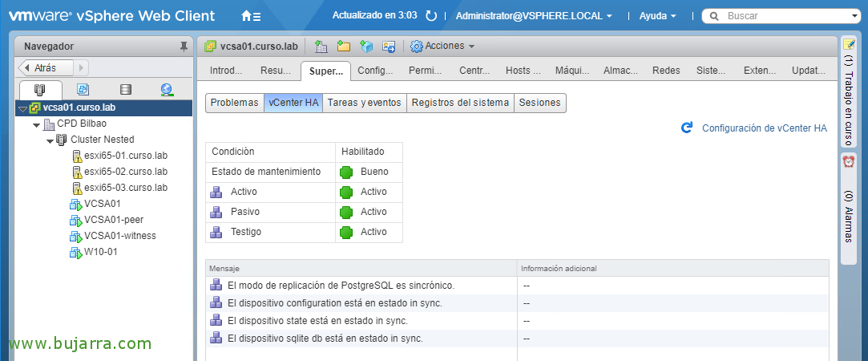Image resolution: width=868 pixels, height=361 pixels.
Task: Open the Acciones dropdown menu
Action: pos(443,46)
